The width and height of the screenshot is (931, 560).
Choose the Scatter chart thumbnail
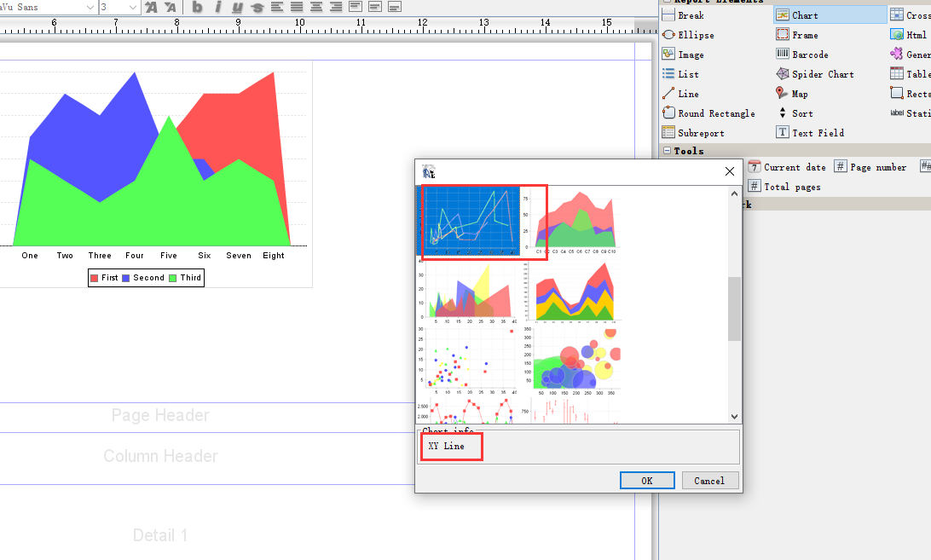(x=468, y=361)
